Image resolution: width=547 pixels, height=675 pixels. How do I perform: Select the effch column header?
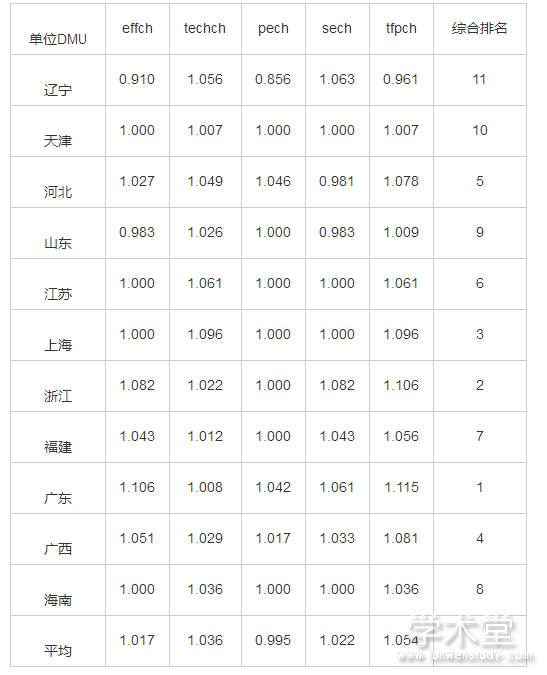(x=137, y=28)
